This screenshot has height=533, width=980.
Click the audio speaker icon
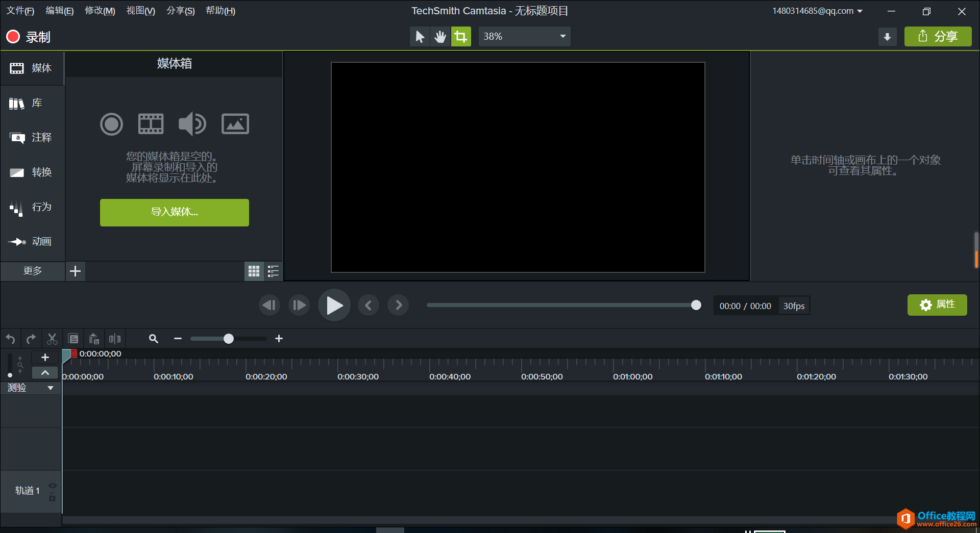[192, 124]
